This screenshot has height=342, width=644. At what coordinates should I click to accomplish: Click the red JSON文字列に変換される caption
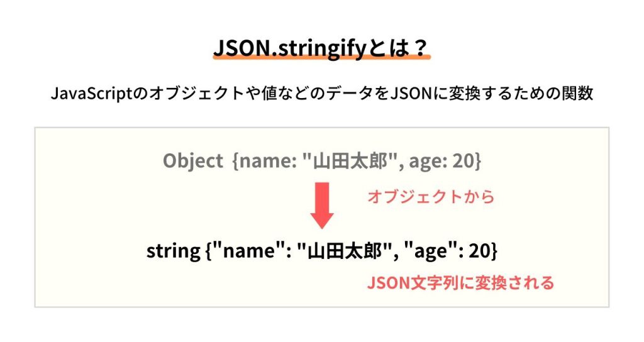[460, 284]
